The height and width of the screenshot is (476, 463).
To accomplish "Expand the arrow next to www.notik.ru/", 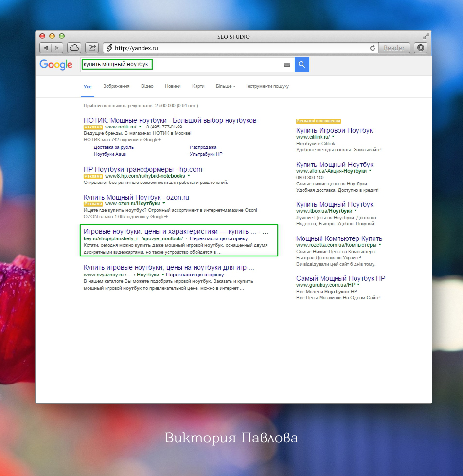I will (140, 127).
